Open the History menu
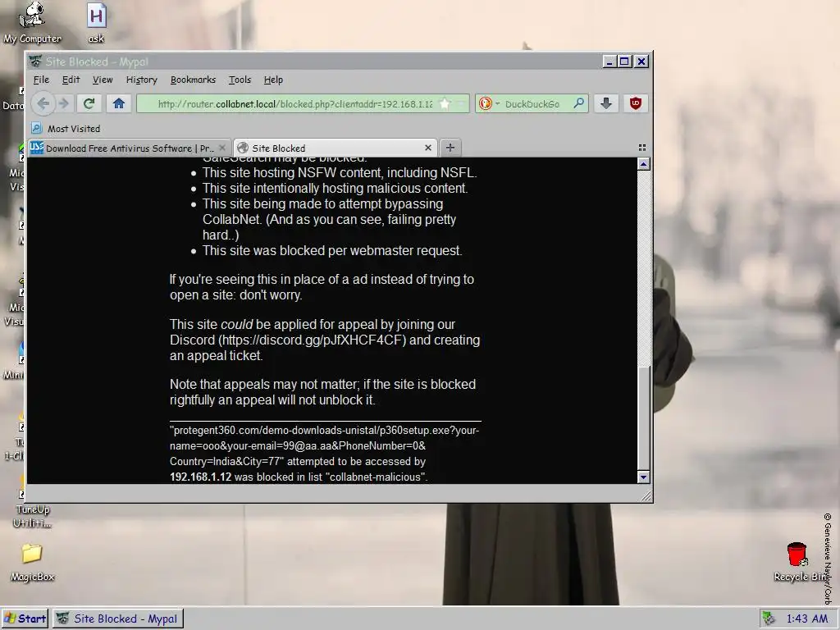Screen dimensions: 840x630 tap(141, 80)
